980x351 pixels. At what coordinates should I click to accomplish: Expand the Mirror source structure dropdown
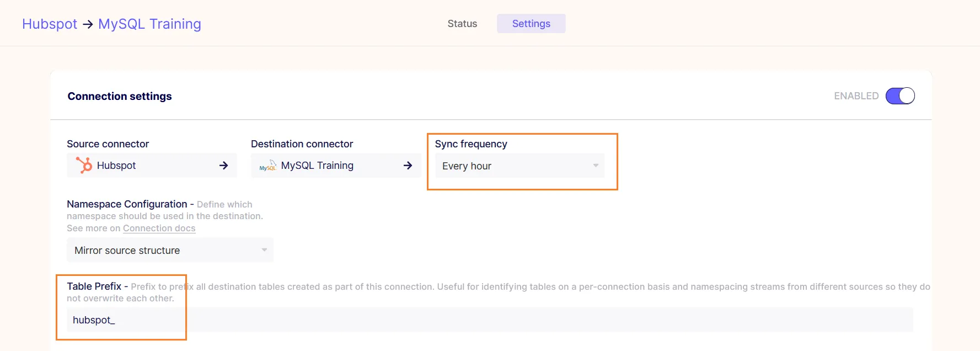[x=170, y=250]
